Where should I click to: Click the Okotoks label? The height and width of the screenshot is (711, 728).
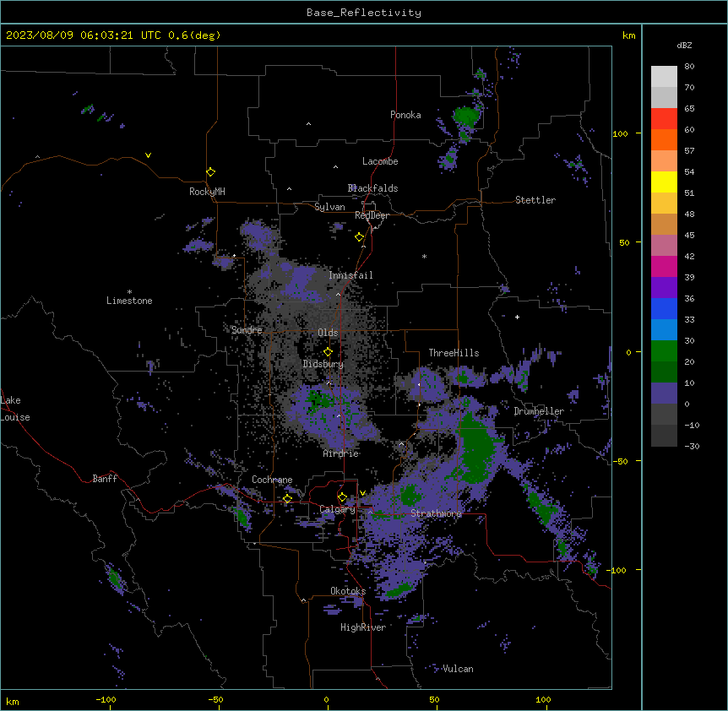click(x=348, y=591)
